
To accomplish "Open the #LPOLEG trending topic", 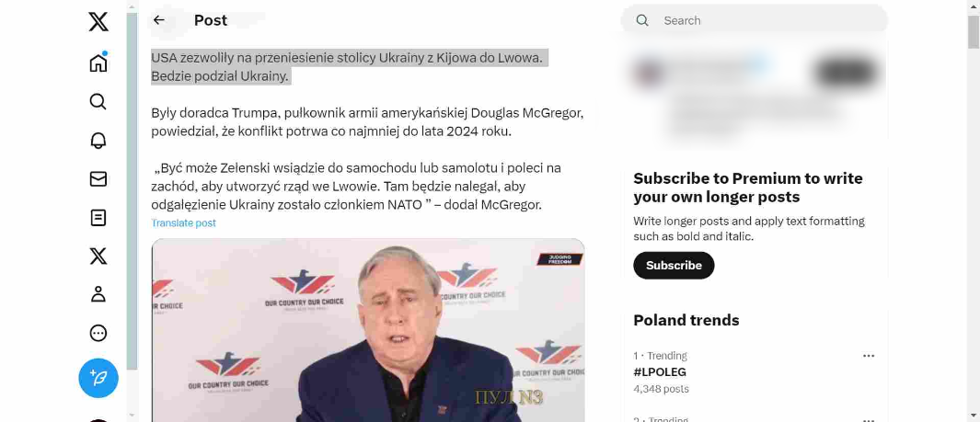I will (x=660, y=372).
